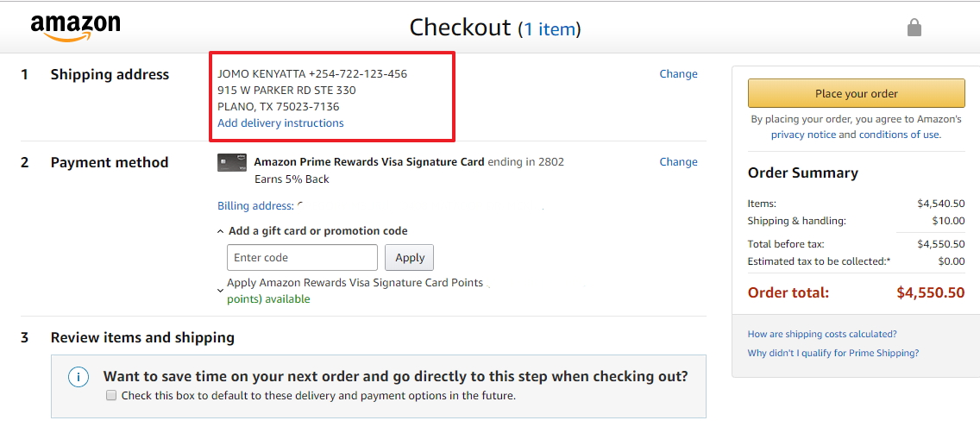Click the Order total amount $4,550.50
This screenshot has height=433, width=980.
pos(930,292)
